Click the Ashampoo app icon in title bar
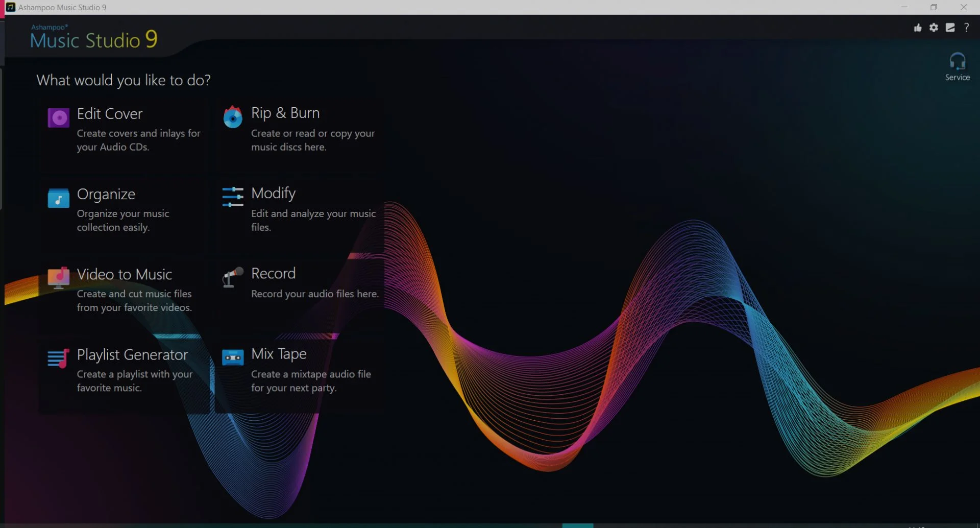This screenshot has width=980, height=528. tap(10, 7)
